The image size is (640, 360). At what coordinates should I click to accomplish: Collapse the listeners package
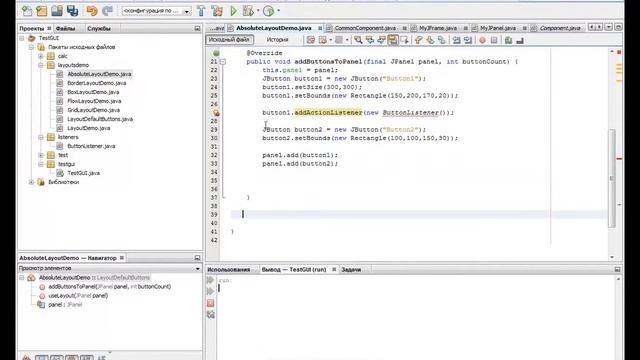pyautogui.click(x=41, y=137)
